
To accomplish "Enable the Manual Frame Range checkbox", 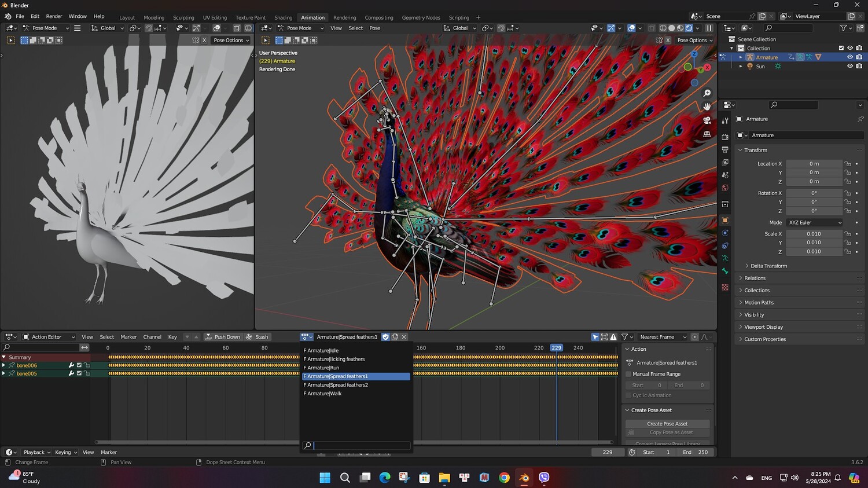I will [x=628, y=374].
